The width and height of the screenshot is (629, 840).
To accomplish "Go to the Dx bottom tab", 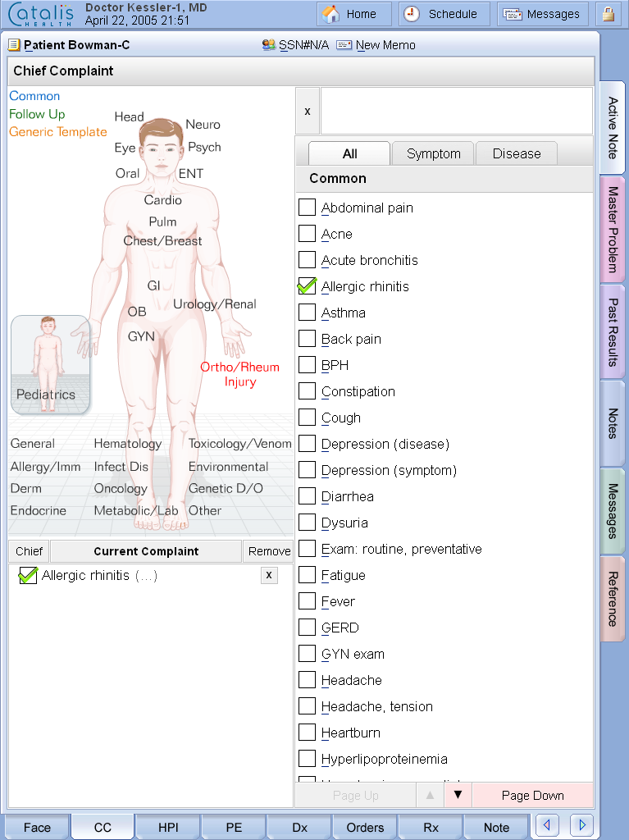I will [x=299, y=827].
